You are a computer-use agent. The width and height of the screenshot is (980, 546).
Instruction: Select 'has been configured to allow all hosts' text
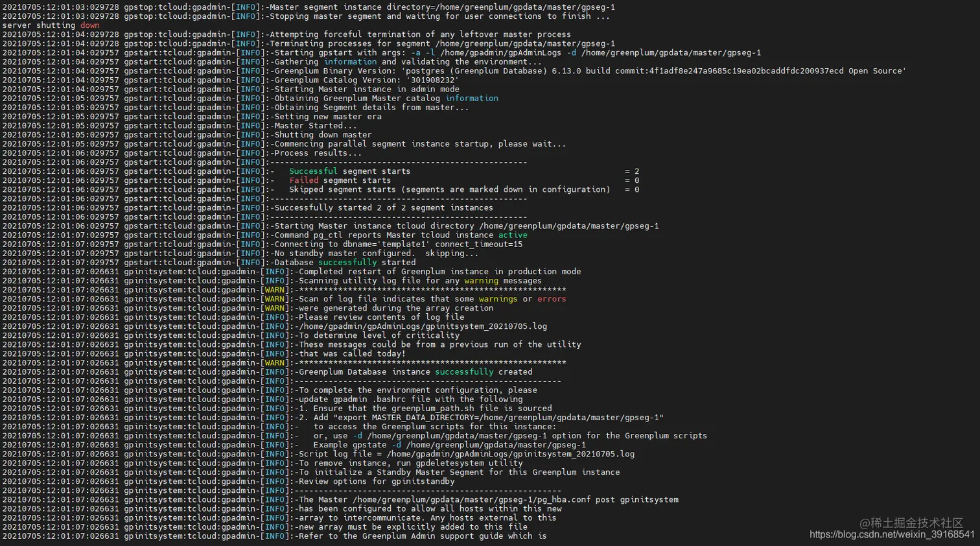coord(391,508)
